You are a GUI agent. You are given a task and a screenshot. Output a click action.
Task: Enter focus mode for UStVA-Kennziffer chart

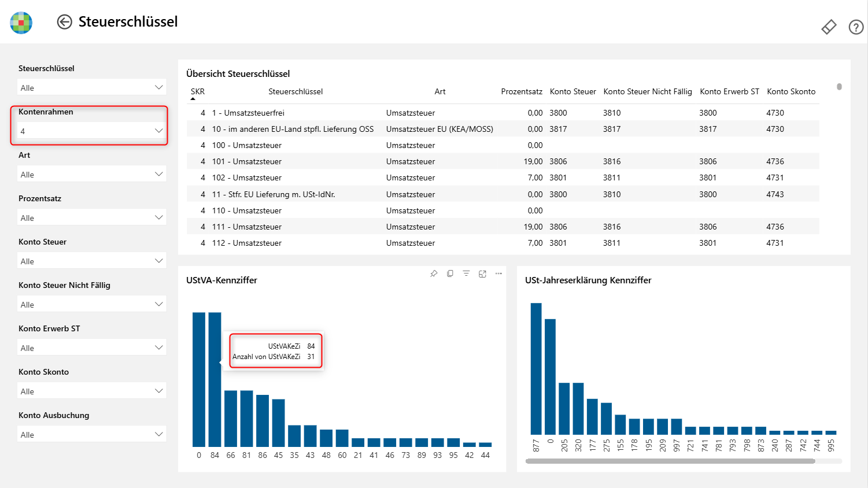coord(482,273)
